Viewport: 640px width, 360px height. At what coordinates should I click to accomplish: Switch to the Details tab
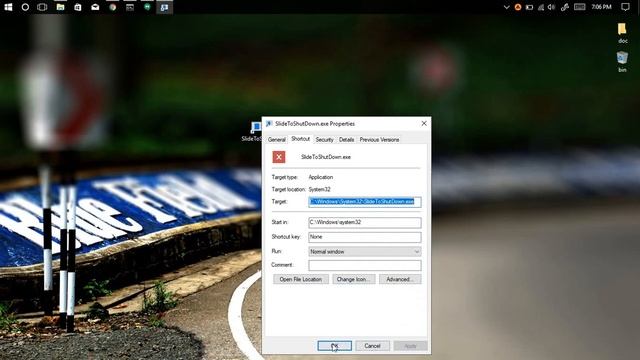click(x=347, y=140)
